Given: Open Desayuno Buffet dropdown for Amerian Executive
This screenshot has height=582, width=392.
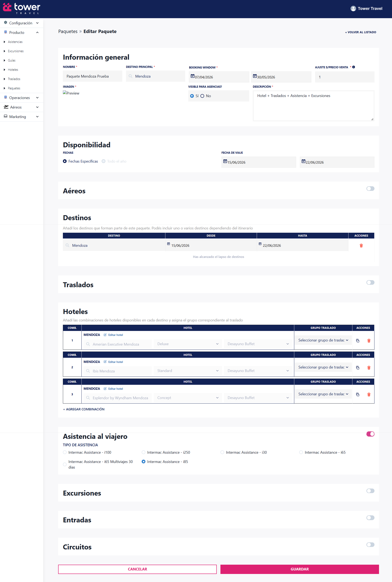Looking at the screenshot, I should coord(258,344).
